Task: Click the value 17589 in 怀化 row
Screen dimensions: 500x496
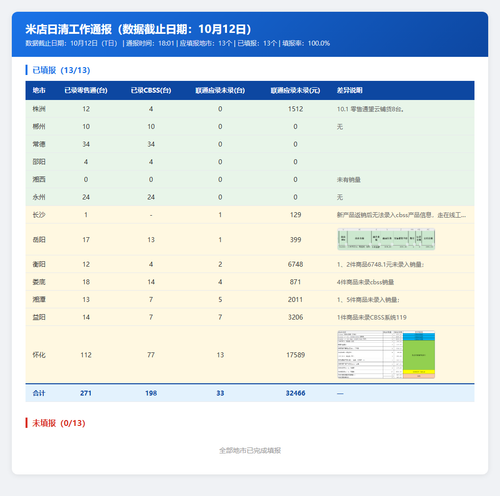Action: [x=295, y=355]
